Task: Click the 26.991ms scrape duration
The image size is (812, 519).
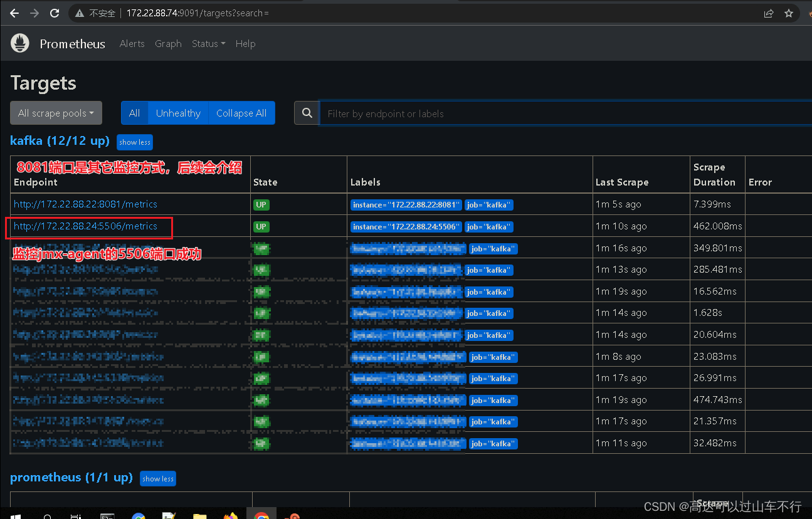Action: [715, 378]
